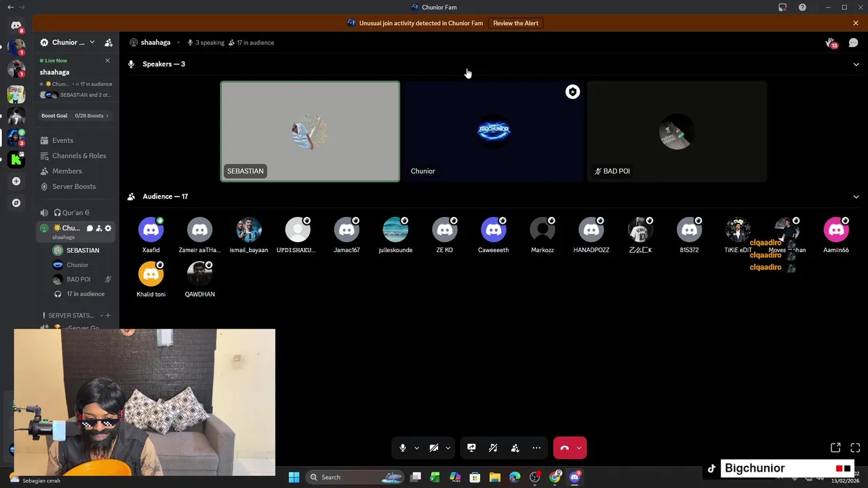Open disconnect options arrow
The width and height of the screenshot is (868, 488).
(x=579, y=448)
